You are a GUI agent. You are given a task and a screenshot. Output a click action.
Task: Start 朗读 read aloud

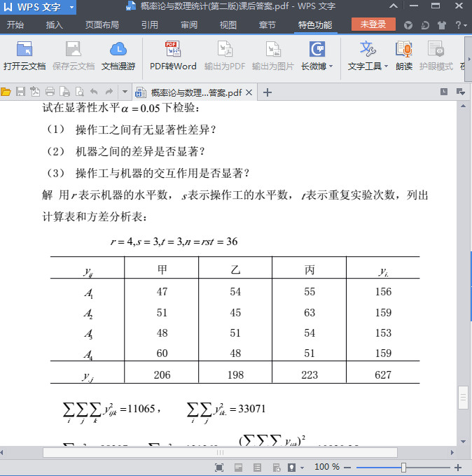[x=403, y=49]
